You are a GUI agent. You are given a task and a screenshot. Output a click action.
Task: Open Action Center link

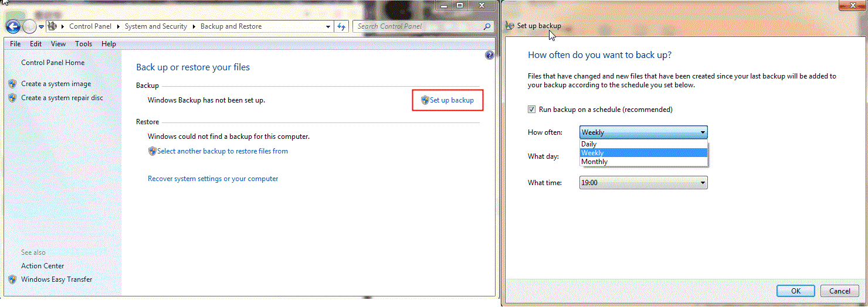[x=43, y=266]
